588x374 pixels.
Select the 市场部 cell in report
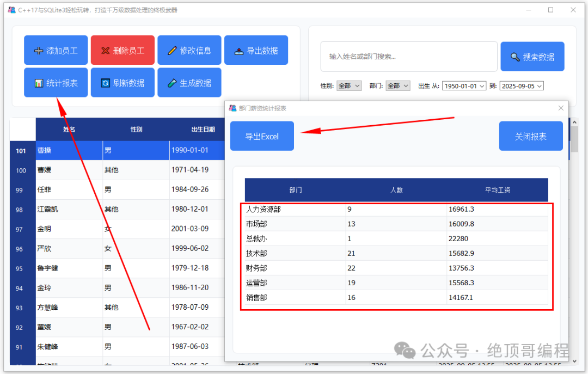(x=295, y=224)
